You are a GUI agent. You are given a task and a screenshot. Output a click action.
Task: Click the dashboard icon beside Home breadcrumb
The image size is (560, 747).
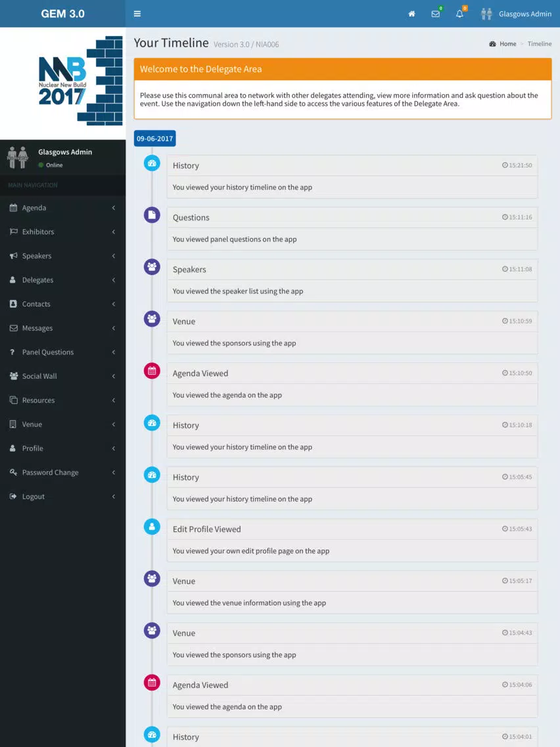tap(492, 44)
